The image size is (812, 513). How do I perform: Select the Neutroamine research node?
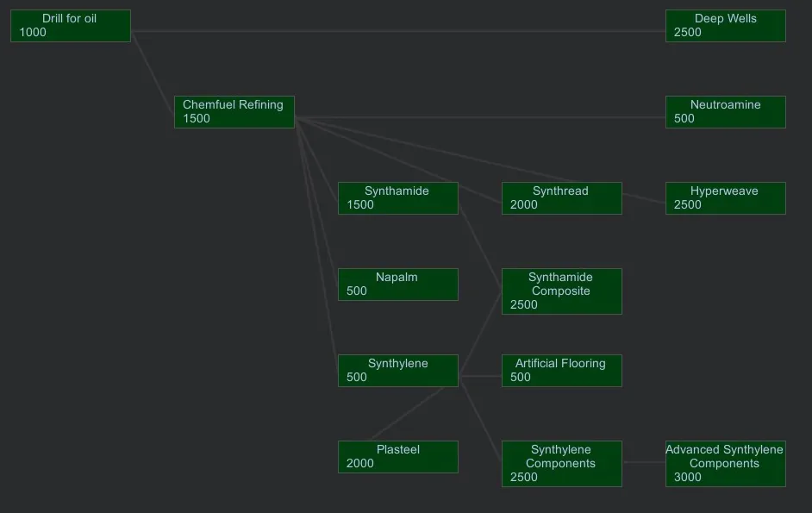725,112
